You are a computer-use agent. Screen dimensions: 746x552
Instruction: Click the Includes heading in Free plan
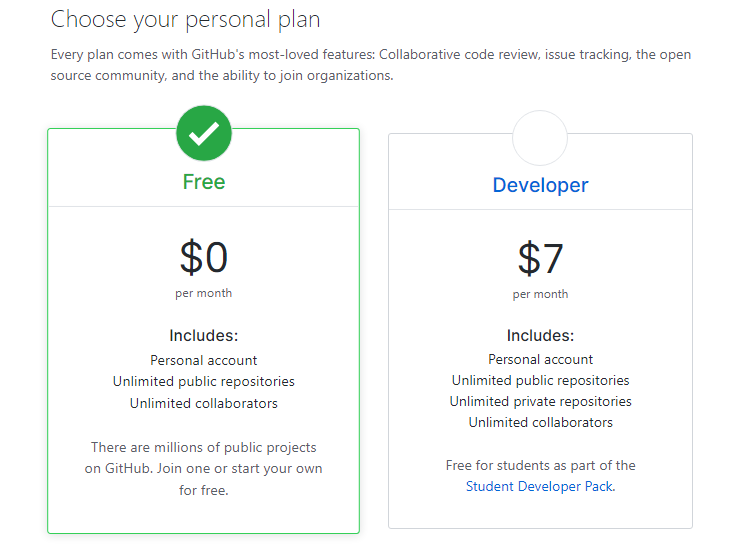tap(204, 335)
